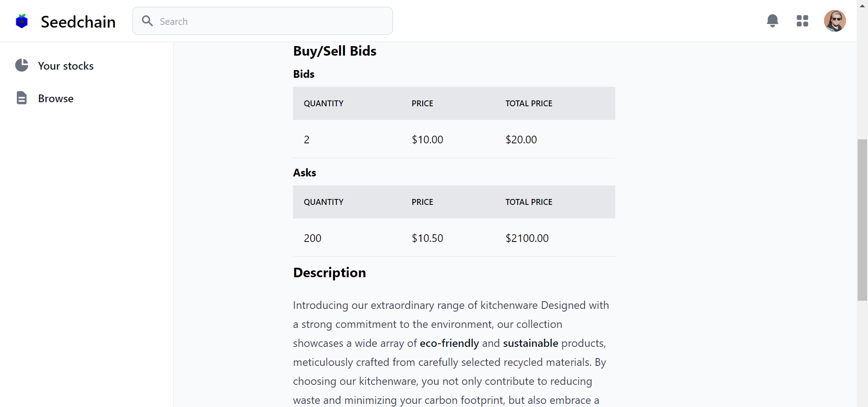The width and height of the screenshot is (868, 407).
Task: Click QUANTITY header in Asks table
Action: (323, 202)
